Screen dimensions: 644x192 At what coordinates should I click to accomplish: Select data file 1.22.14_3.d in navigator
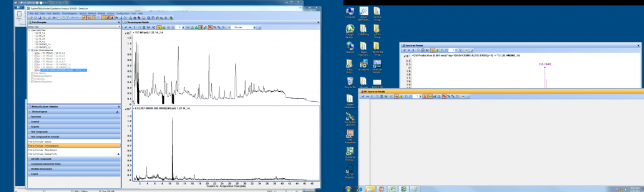point(39,39)
